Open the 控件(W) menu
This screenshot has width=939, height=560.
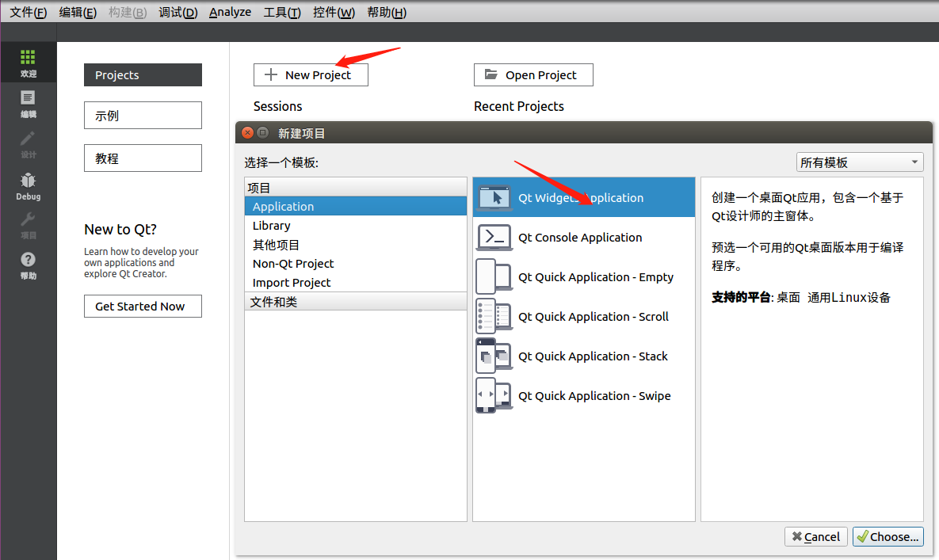click(x=334, y=12)
